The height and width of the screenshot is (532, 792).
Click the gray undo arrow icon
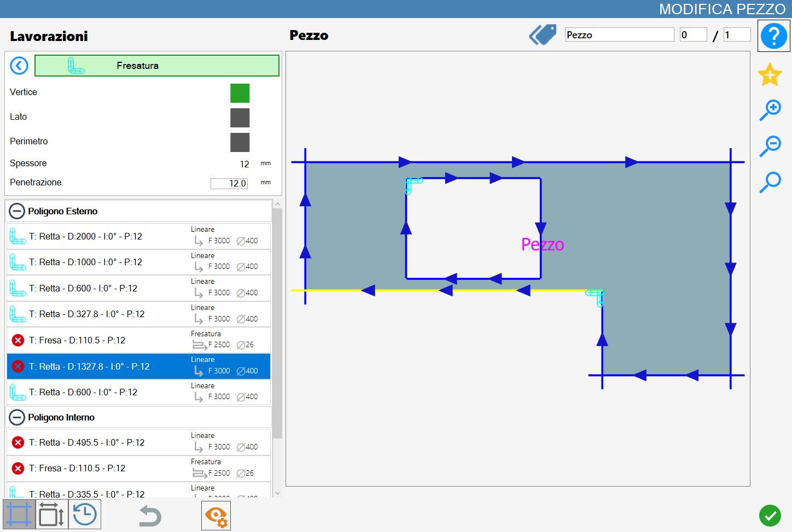(x=149, y=516)
